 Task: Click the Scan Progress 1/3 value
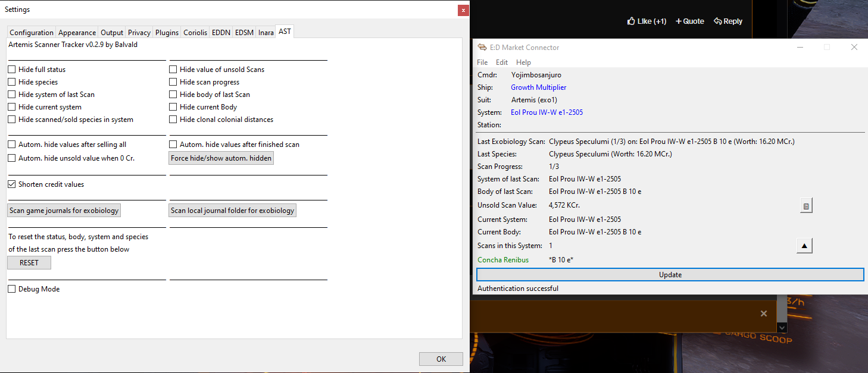(554, 167)
